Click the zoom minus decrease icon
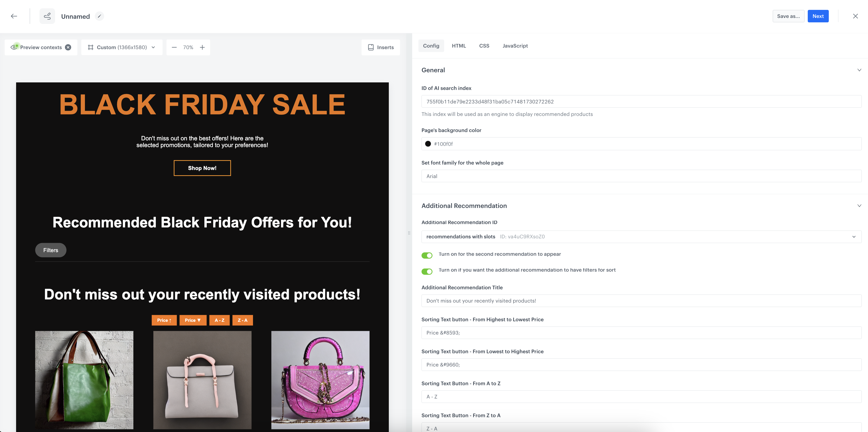Screen dimensions: 868x432 click(x=174, y=47)
